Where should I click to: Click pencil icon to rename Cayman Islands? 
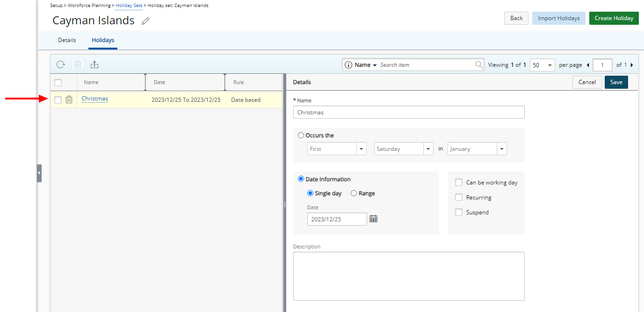tap(145, 21)
